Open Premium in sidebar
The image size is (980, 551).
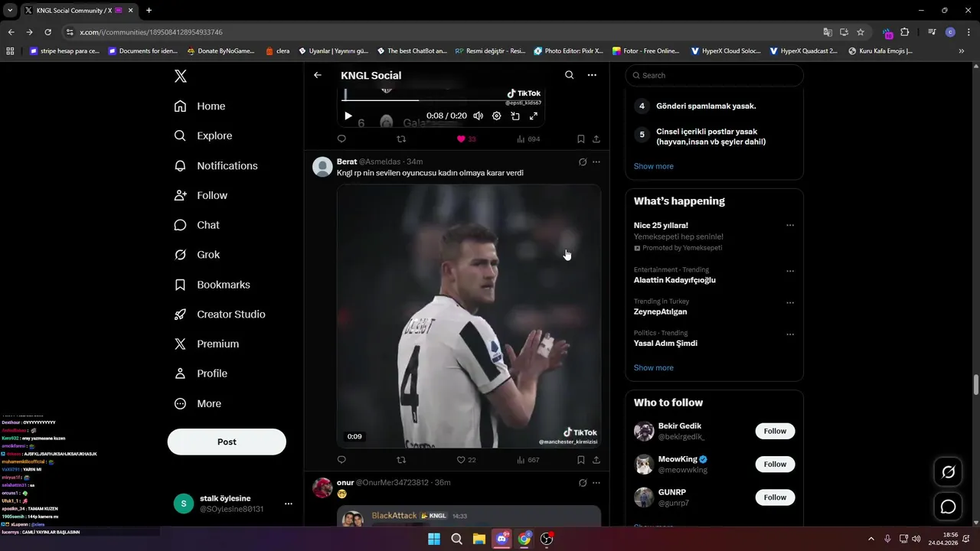pyautogui.click(x=207, y=344)
